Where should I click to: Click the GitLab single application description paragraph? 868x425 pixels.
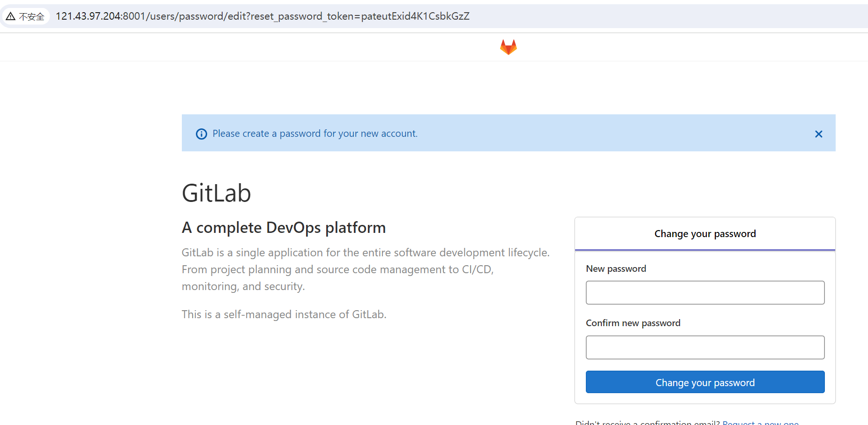coord(366,269)
